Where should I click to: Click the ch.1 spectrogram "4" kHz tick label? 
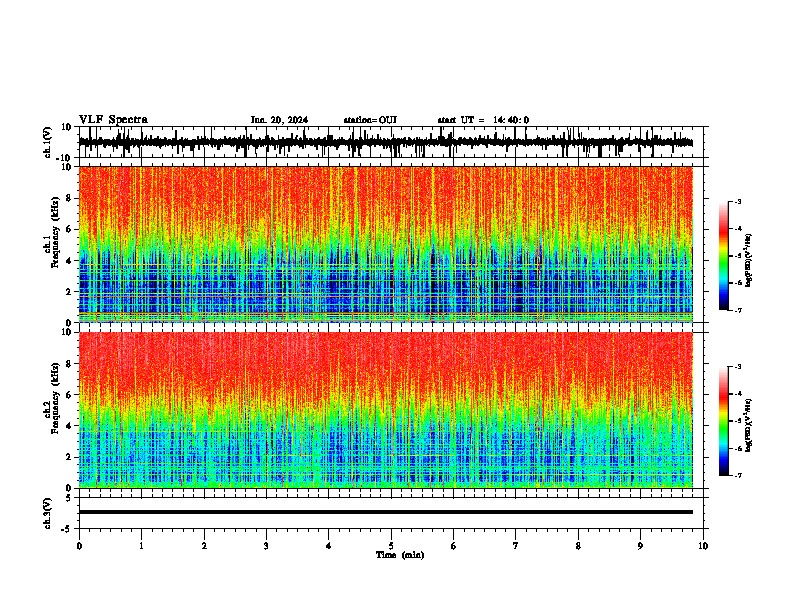(x=69, y=261)
